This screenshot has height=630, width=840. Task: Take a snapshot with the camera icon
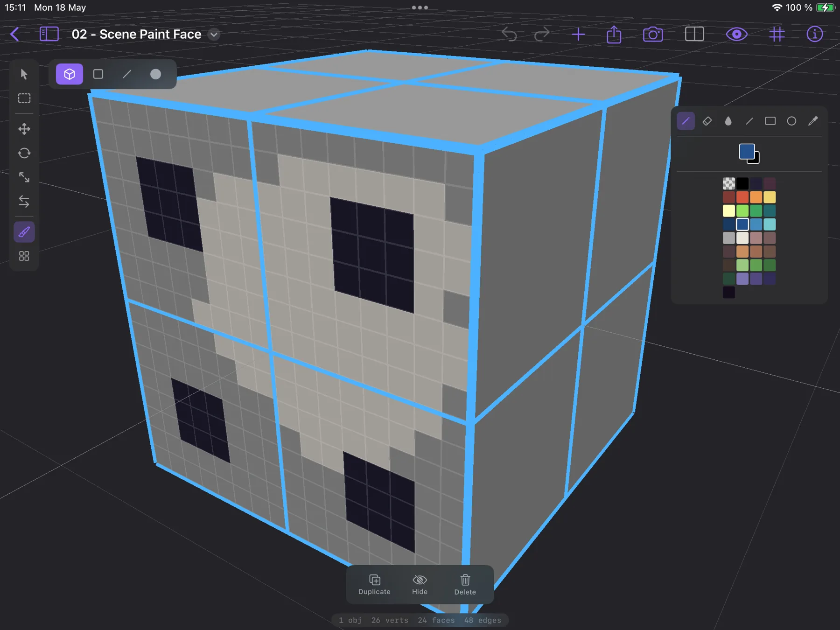point(653,34)
